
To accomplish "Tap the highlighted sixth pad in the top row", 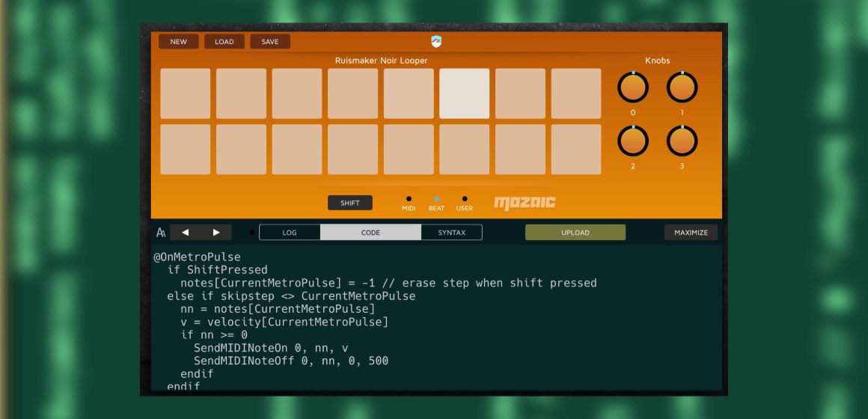I will click(x=465, y=94).
